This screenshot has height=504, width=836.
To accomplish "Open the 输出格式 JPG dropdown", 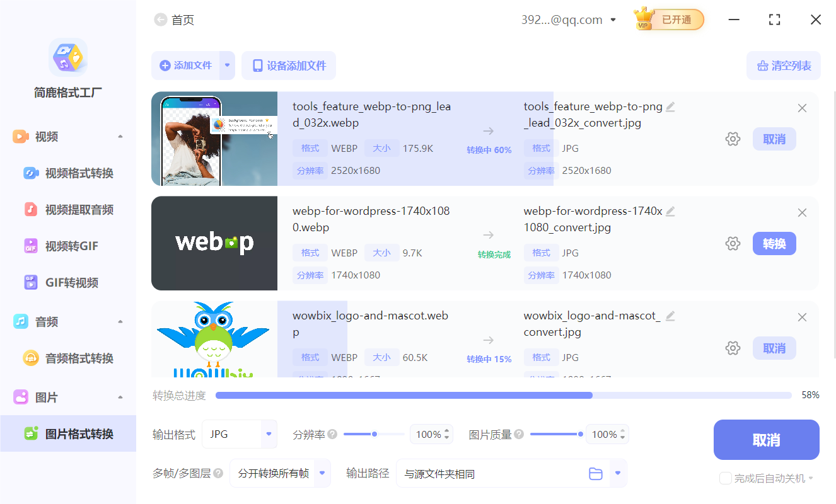I will pos(240,434).
